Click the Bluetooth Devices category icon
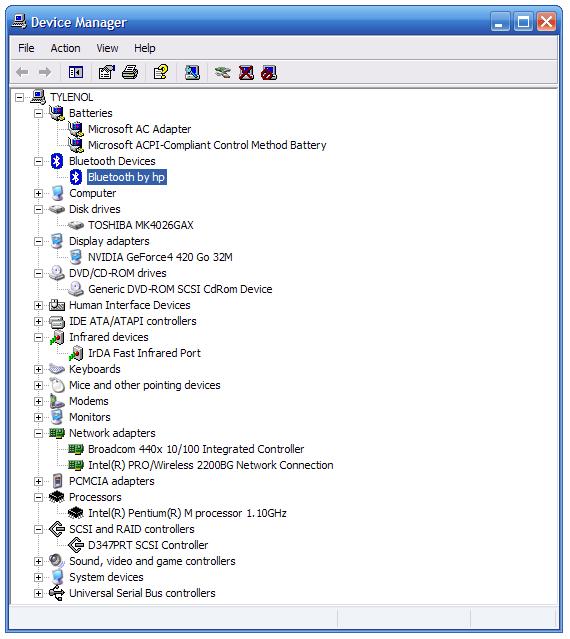 pos(57,161)
